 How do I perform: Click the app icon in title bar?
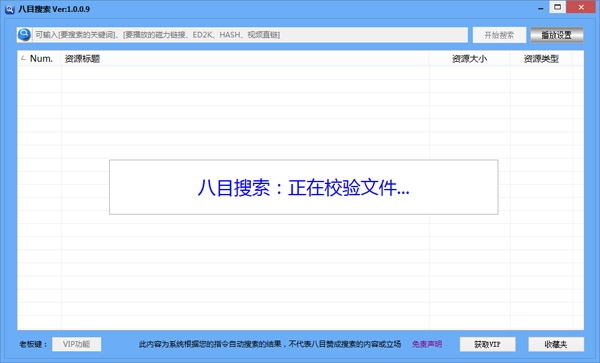10,9
